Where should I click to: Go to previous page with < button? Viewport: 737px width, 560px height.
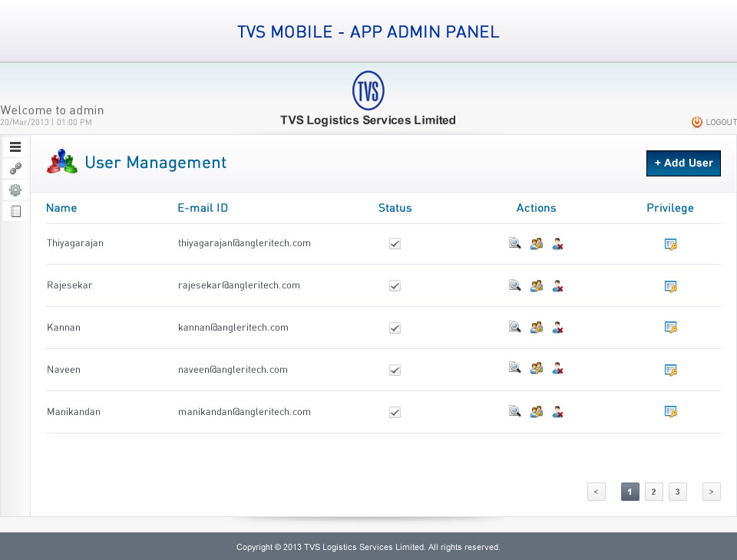click(596, 492)
